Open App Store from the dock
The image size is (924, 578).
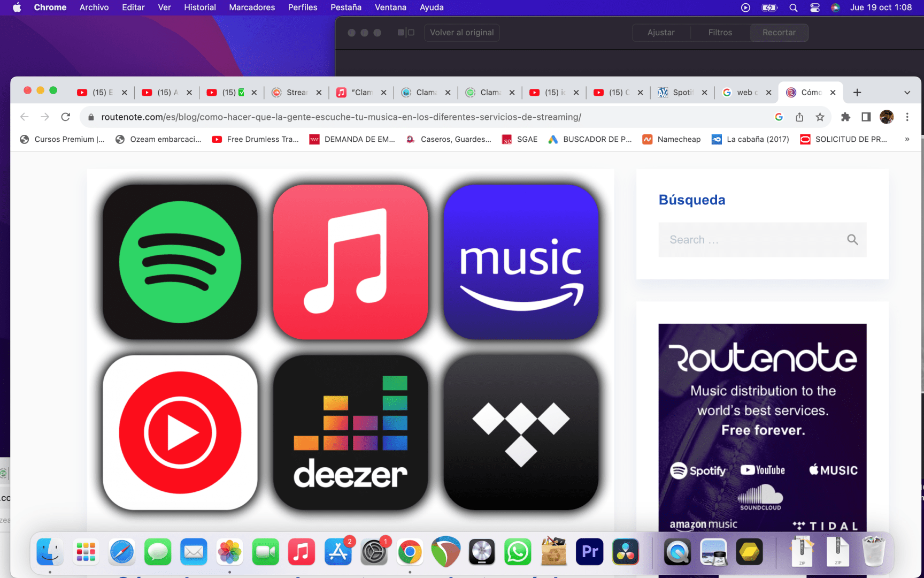point(338,552)
